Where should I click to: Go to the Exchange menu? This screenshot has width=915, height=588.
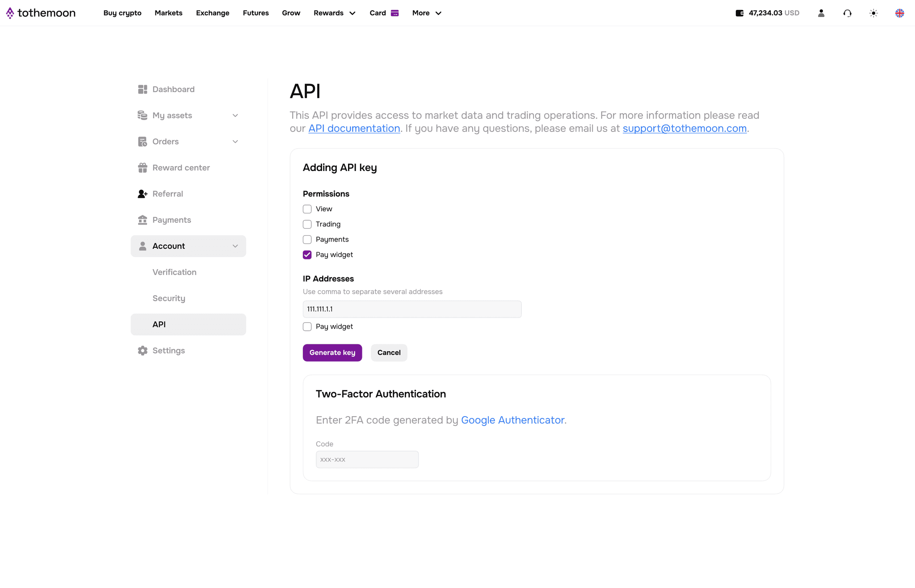click(x=213, y=13)
